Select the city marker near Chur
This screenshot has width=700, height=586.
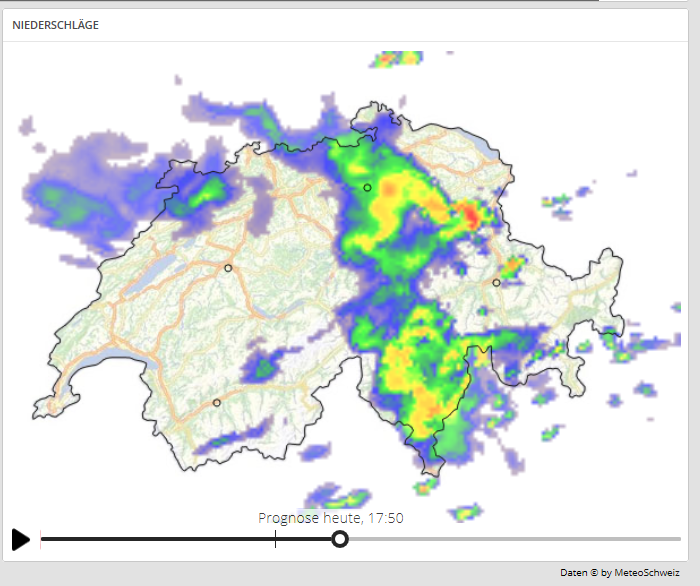(x=496, y=283)
